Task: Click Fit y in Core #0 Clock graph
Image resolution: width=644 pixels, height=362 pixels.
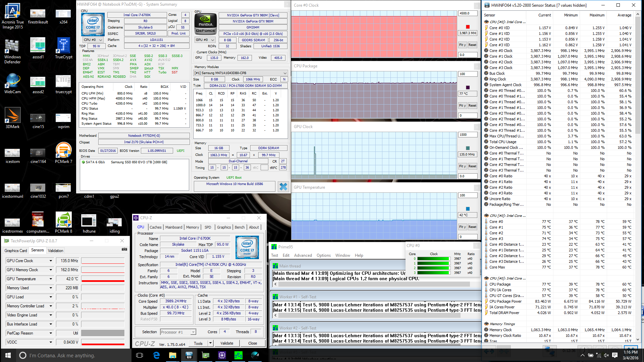Action: coord(463,45)
